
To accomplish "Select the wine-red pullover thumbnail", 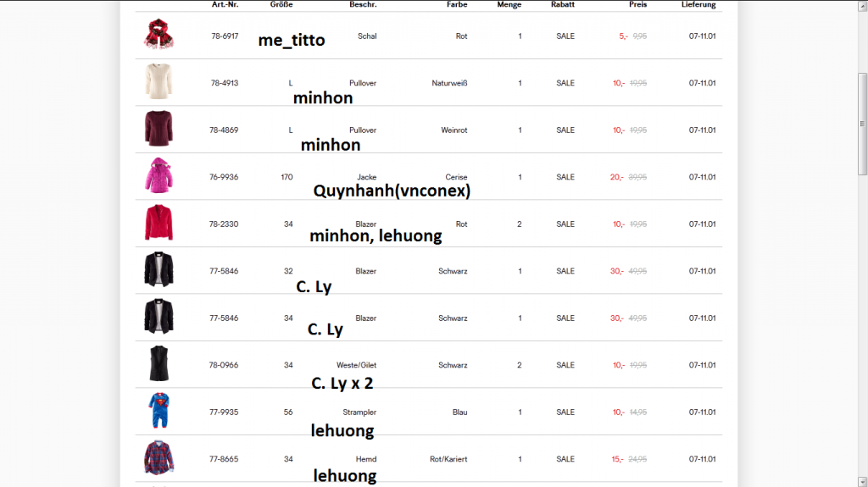I will [x=159, y=129].
